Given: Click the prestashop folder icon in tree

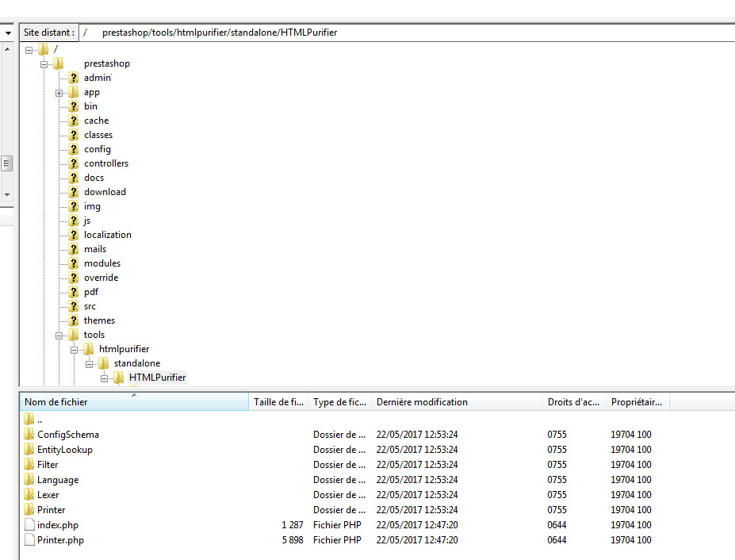Looking at the screenshot, I should coord(58,63).
